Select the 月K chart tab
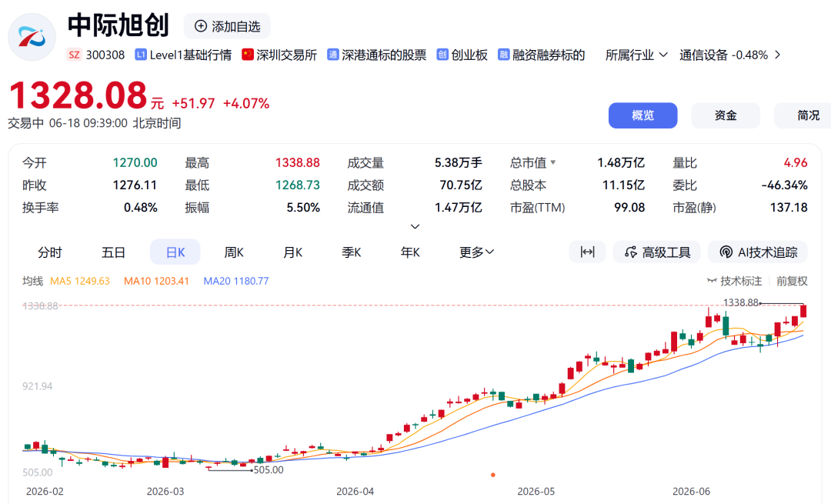The image size is (831, 504). click(292, 252)
